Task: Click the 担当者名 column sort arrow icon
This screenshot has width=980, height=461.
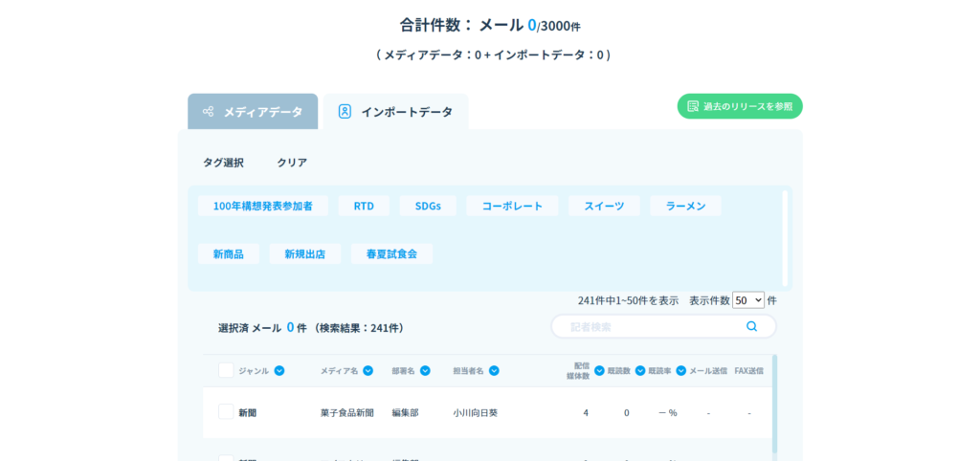Action: [x=494, y=371]
